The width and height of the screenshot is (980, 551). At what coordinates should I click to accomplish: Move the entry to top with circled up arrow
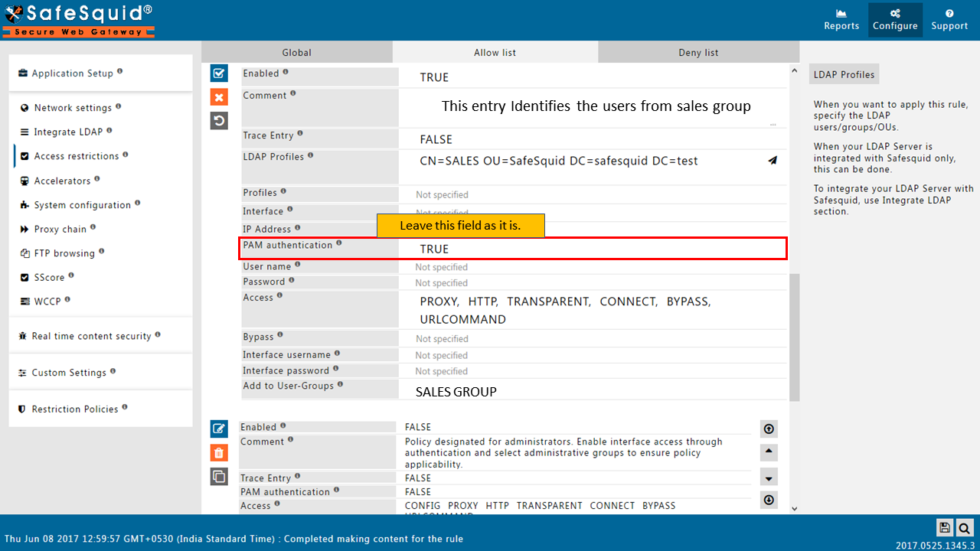769,429
